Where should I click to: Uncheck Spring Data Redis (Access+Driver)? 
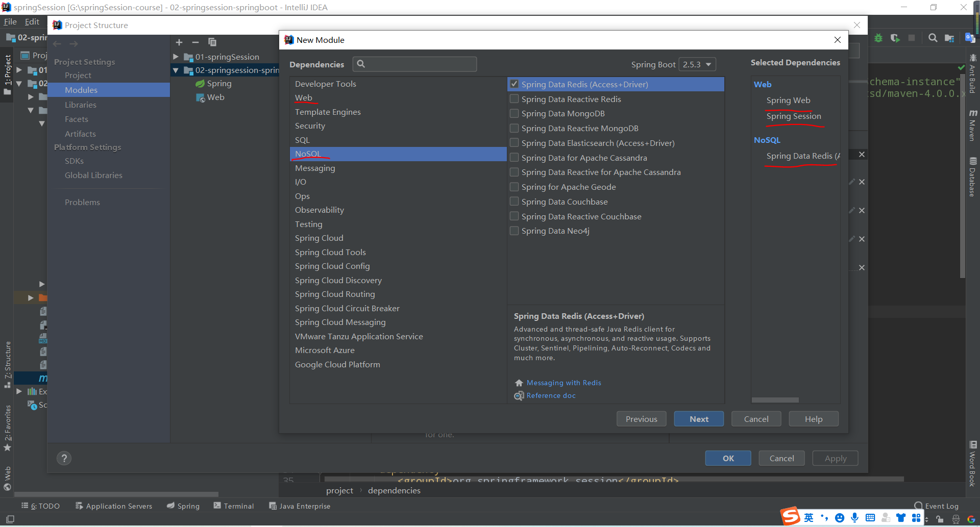(514, 84)
